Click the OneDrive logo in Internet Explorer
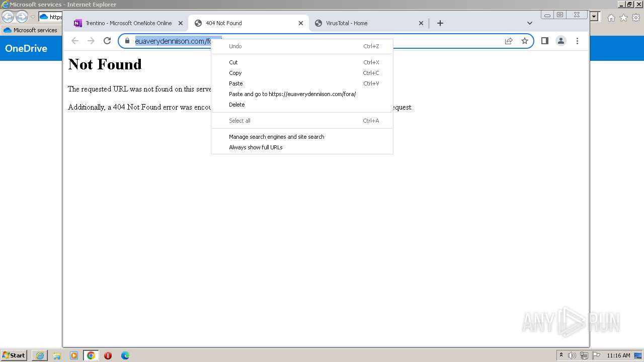This screenshot has height=362, width=644. pyautogui.click(x=26, y=49)
